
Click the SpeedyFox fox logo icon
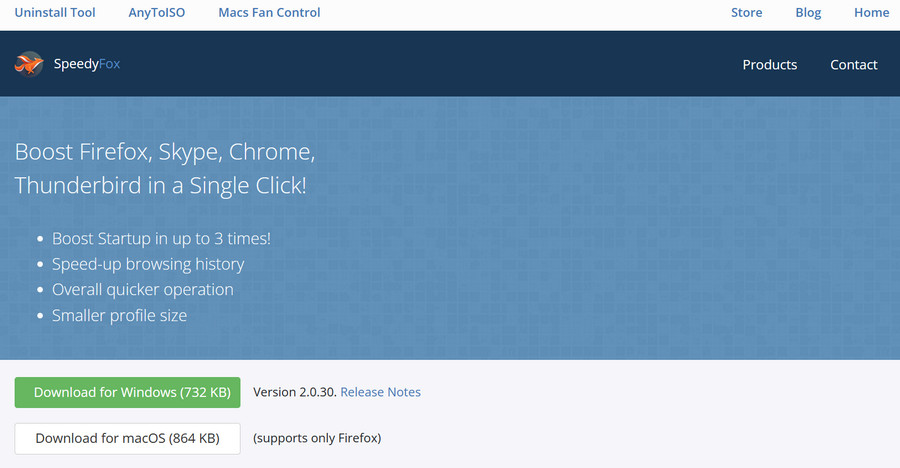pos(29,64)
